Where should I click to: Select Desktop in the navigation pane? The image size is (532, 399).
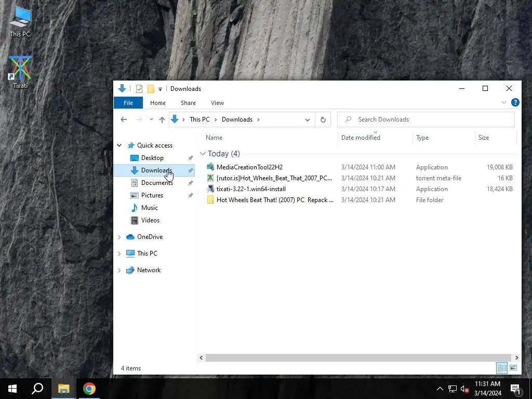point(152,158)
